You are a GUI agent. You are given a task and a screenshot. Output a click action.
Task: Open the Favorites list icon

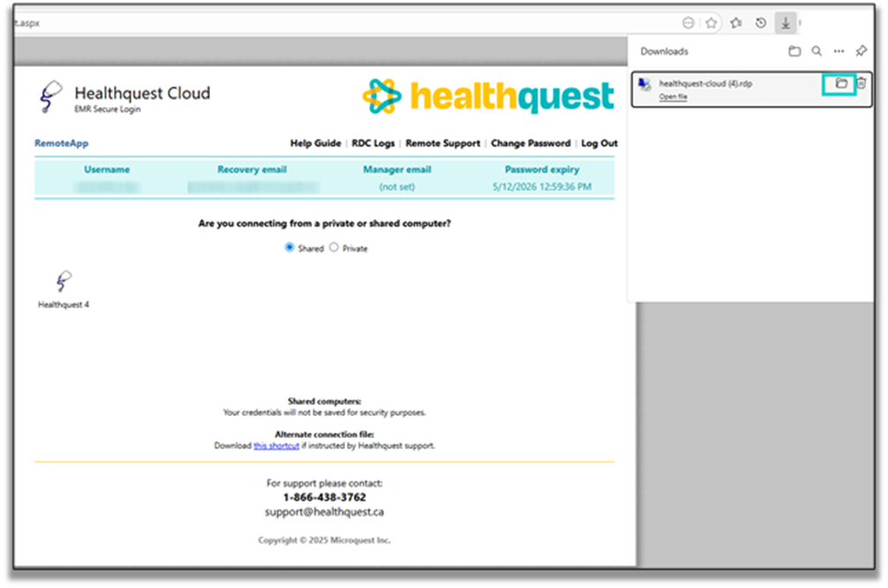(x=736, y=23)
